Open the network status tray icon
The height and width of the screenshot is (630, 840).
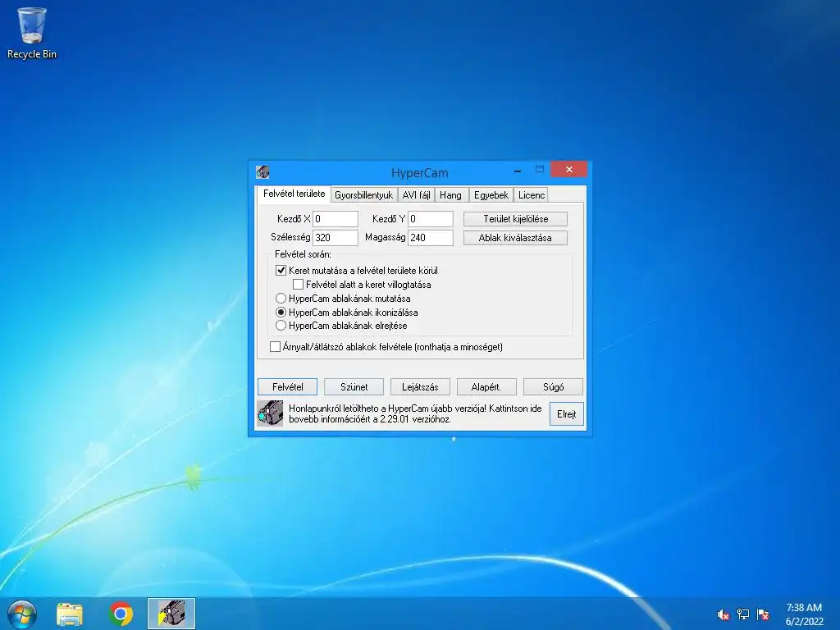click(x=743, y=614)
